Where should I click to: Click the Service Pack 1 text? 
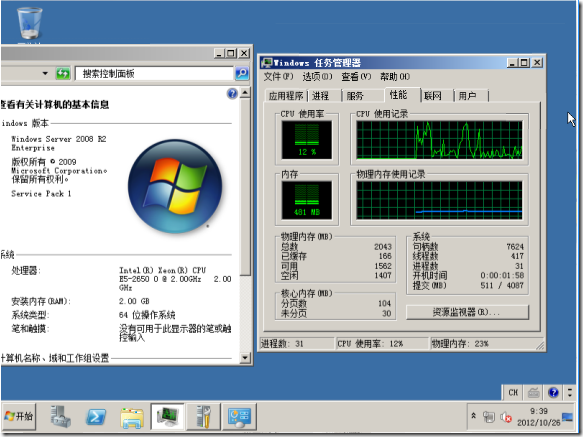tap(41, 194)
